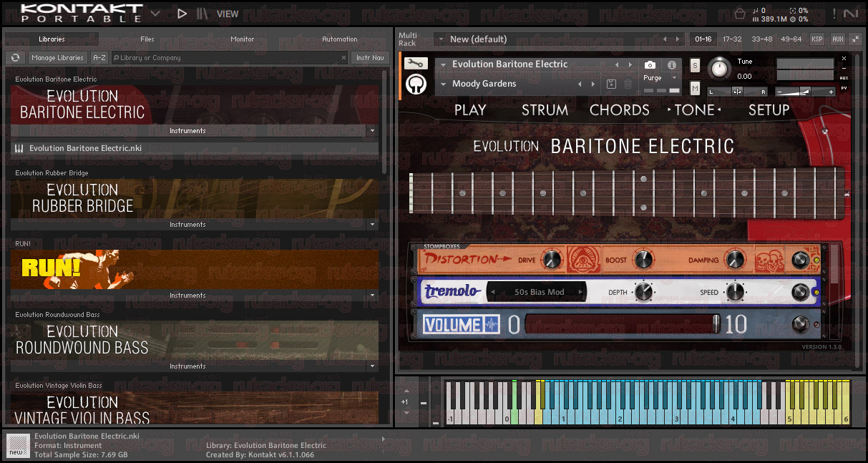Click the Native Instruments logo icon

(851, 13)
